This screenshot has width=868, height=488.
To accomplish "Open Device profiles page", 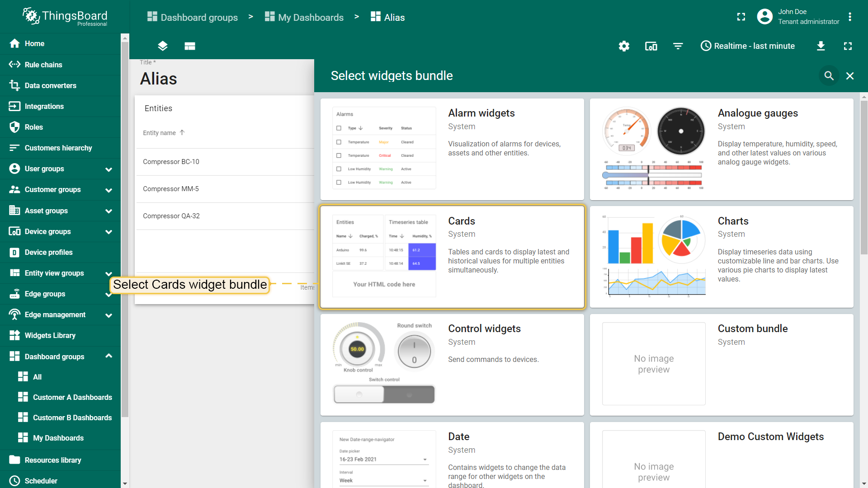I will pyautogui.click(x=60, y=252).
